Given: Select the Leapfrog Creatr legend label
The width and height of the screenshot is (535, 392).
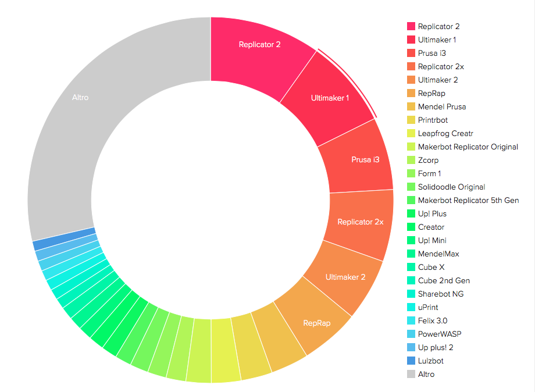Looking at the screenshot, I should 445,133.
